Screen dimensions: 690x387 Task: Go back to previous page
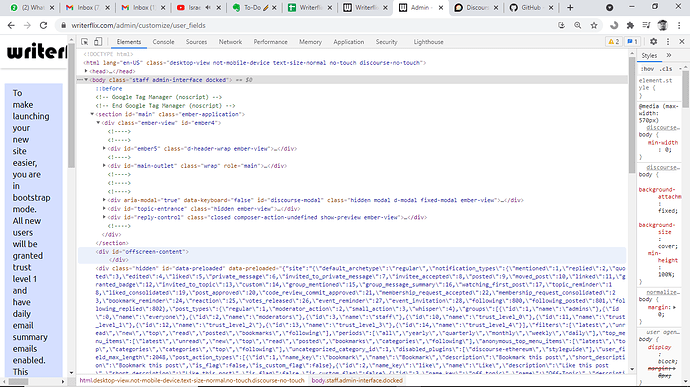pos(11,26)
